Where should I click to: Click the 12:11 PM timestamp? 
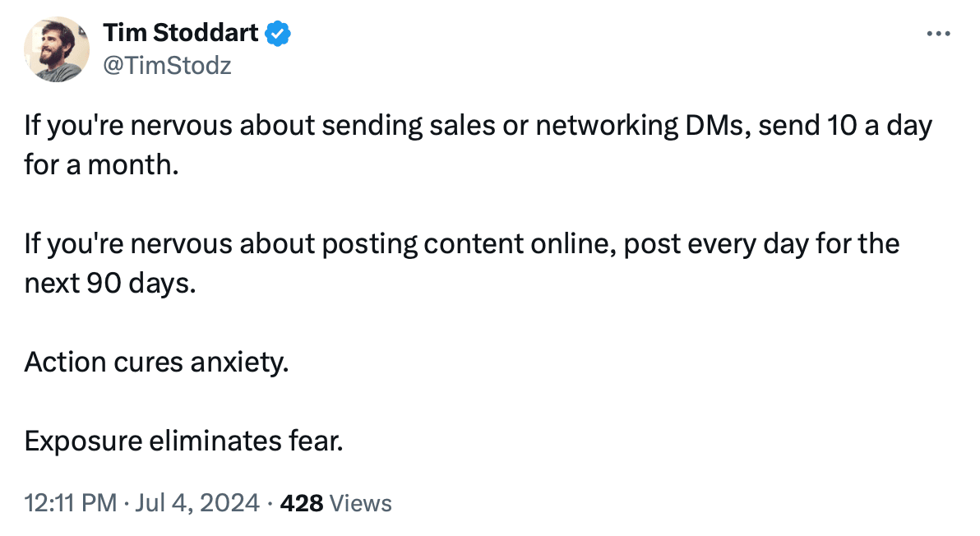tap(71, 502)
